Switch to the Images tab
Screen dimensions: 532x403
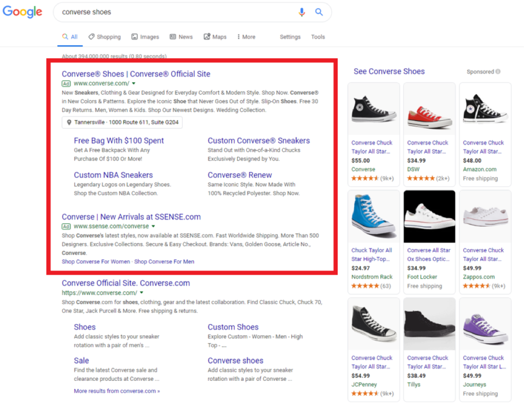coord(145,37)
